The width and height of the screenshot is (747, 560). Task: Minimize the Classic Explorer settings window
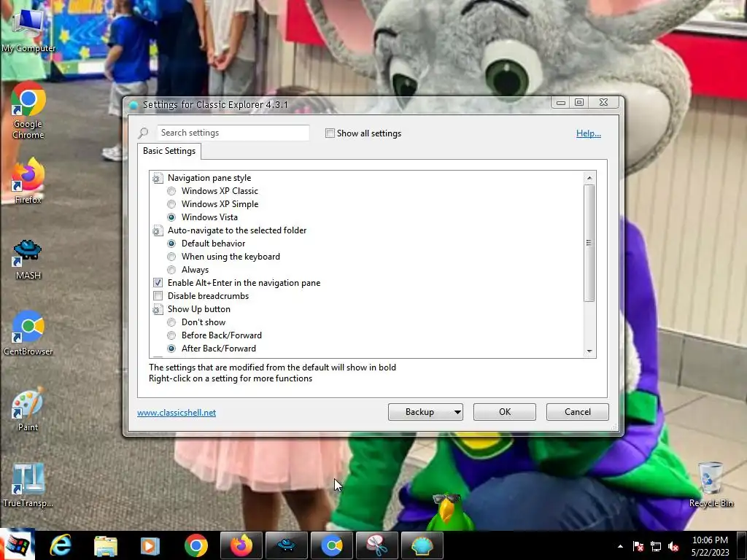click(561, 102)
